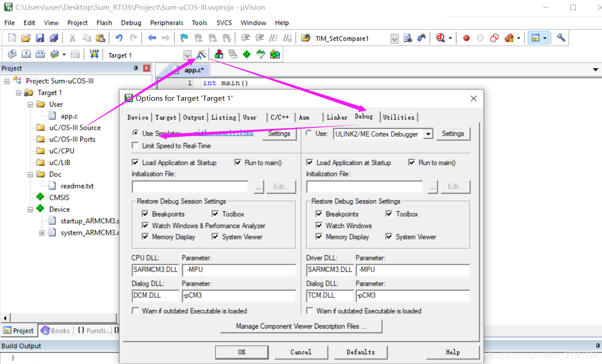The width and height of the screenshot is (602, 364).
Task: Collapse the Target 1 tree node
Action: point(19,92)
